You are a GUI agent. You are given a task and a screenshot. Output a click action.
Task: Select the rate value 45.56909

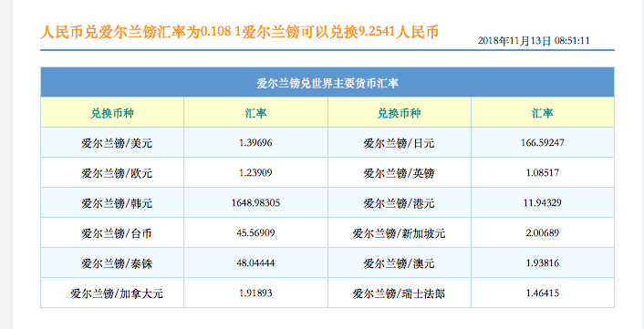pyautogui.click(x=255, y=232)
